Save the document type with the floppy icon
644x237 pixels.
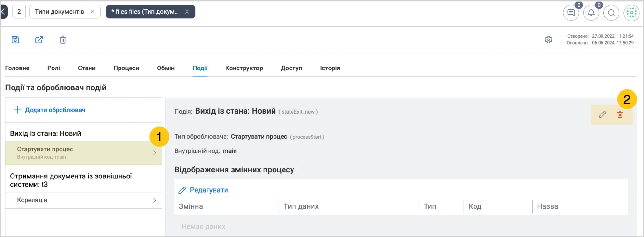(x=15, y=40)
